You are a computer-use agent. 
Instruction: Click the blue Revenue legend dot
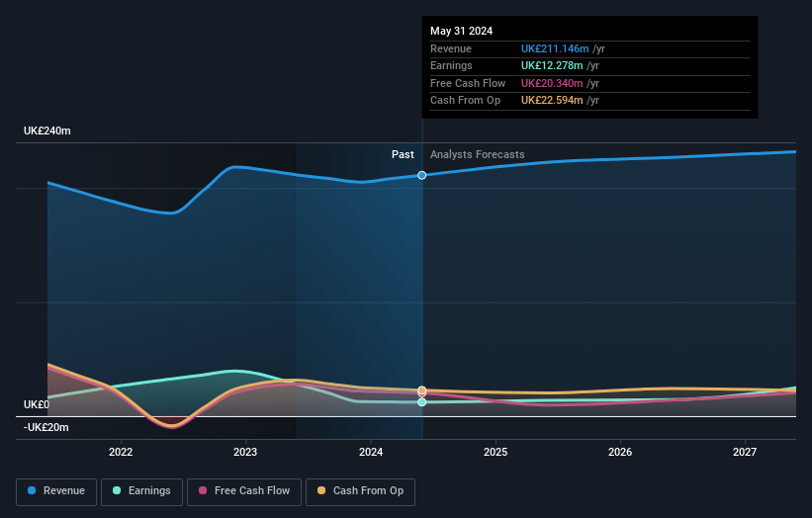pyautogui.click(x=32, y=490)
